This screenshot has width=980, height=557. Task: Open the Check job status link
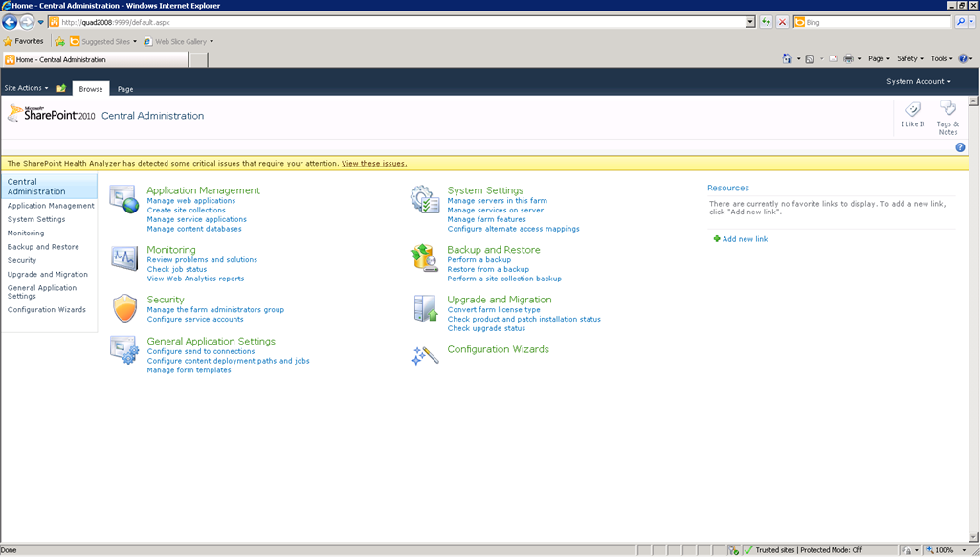click(177, 270)
